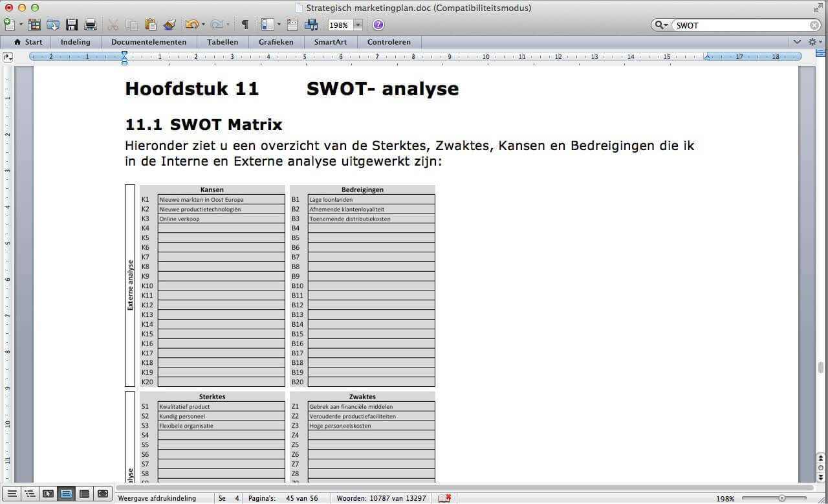Toggle the sidebar pane icon
The height and width of the screenshot is (504, 828).
click(268, 25)
